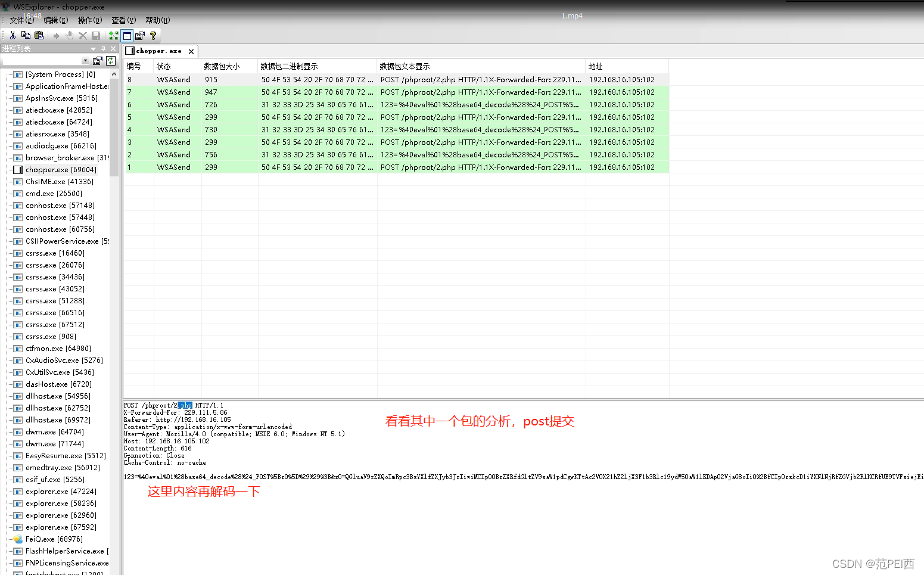Pin the 进程列表 panel with the pushpin

coord(104,49)
